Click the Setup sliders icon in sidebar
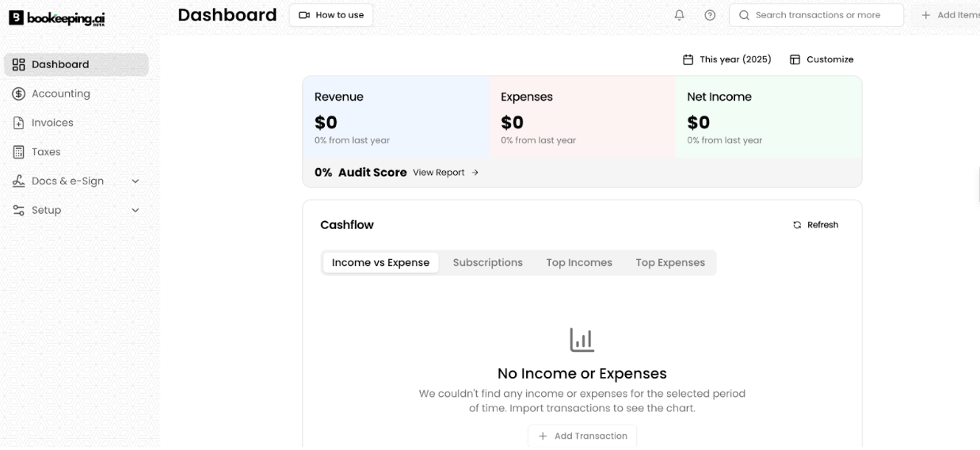The height and width of the screenshot is (450, 980). pyautogui.click(x=19, y=210)
